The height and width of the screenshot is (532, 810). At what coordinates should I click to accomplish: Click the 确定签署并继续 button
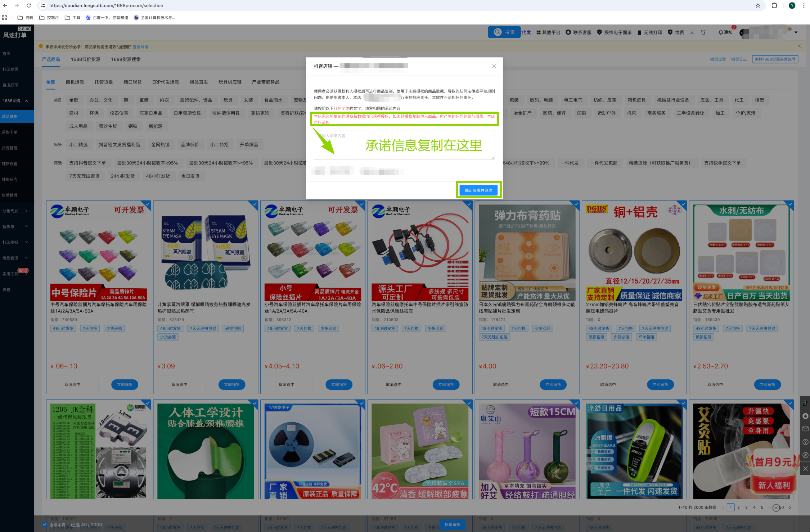click(478, 190)
